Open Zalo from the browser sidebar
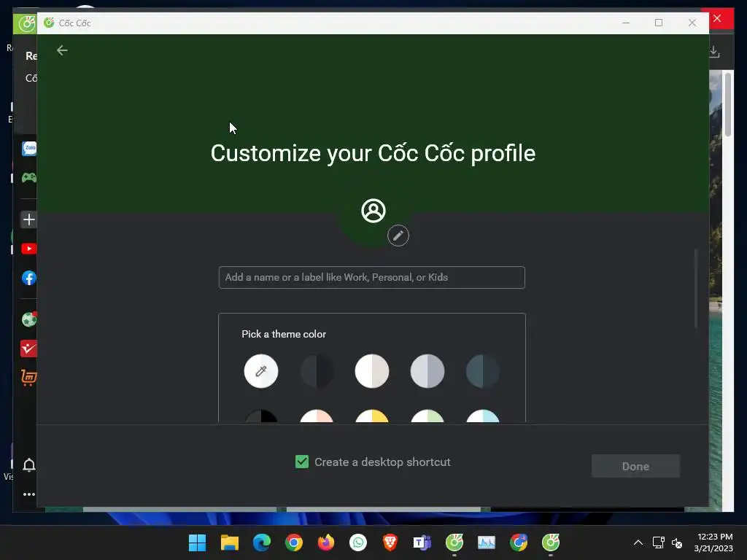Screen dimensions: 747x560 pos(29,149)
